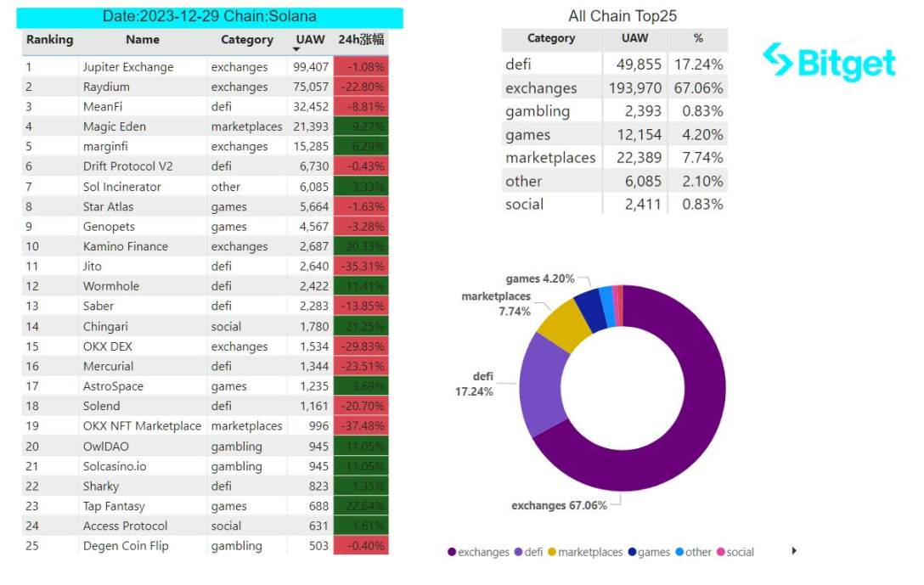Click the UAW sort descending arrow
The height and width of the screenshot is (585, 924).
click(x=296, y=50)
